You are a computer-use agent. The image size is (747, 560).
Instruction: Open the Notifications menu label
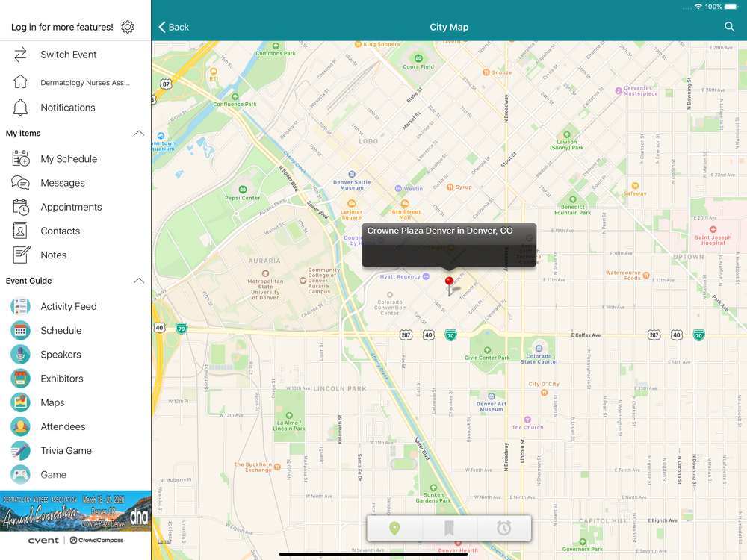click(x=68, y=108)
